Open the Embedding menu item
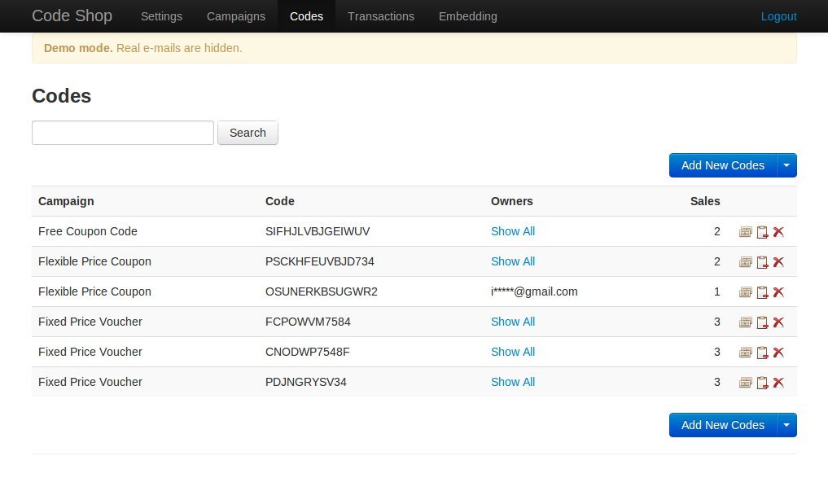 [x=467, y=16]
